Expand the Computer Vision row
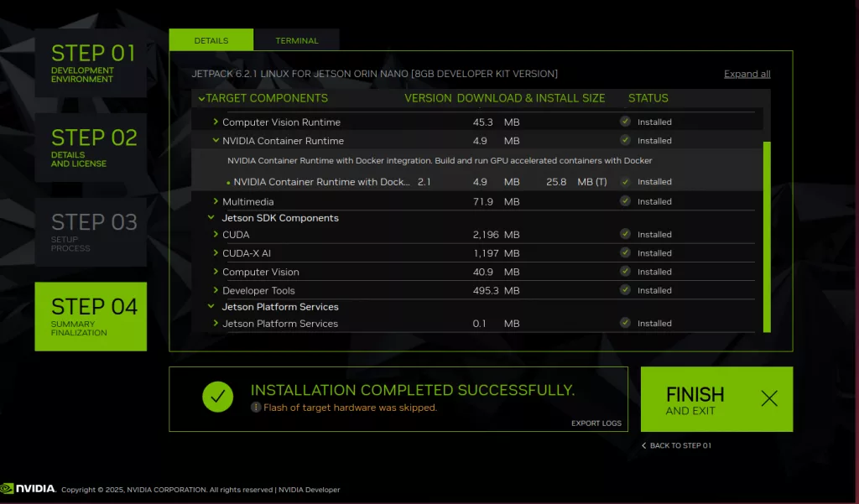Image resolution: width=859 pixels, height=504 pixels. [x=216, y=271]
